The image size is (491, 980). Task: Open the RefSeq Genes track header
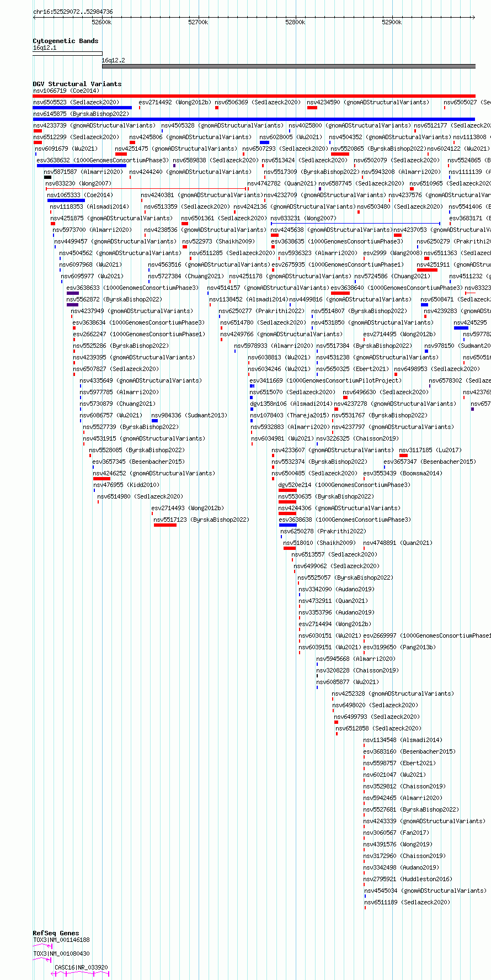coord(56,933)
